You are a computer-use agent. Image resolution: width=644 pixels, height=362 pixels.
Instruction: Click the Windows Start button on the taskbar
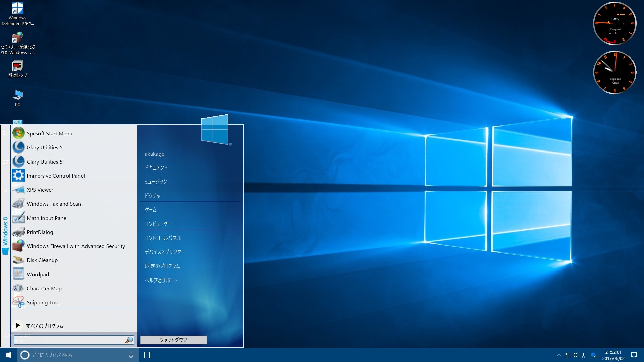tap(8, 355)
